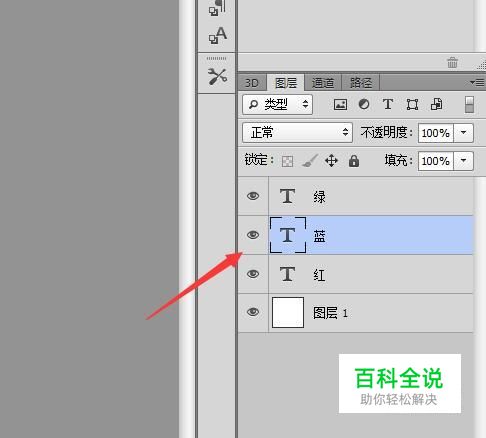The height and width of the screenshot is (438, 486).
Task: Click the 蓝 layer T thumbnail
Action: click(288, 235)
